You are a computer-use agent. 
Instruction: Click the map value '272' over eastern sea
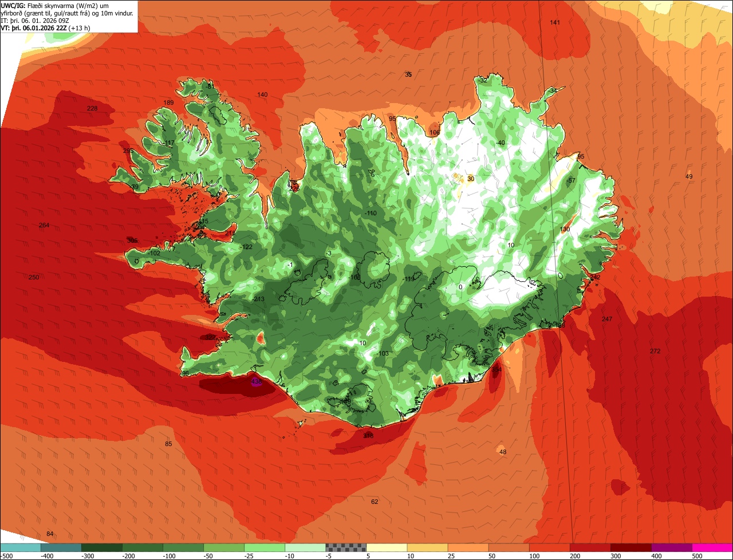click(655, 350)
